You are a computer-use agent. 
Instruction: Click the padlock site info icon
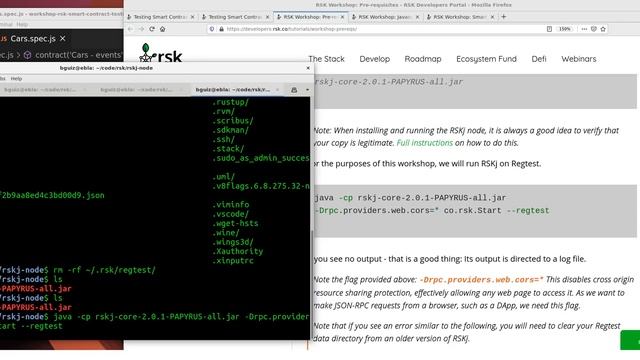(x=221, y=29)
